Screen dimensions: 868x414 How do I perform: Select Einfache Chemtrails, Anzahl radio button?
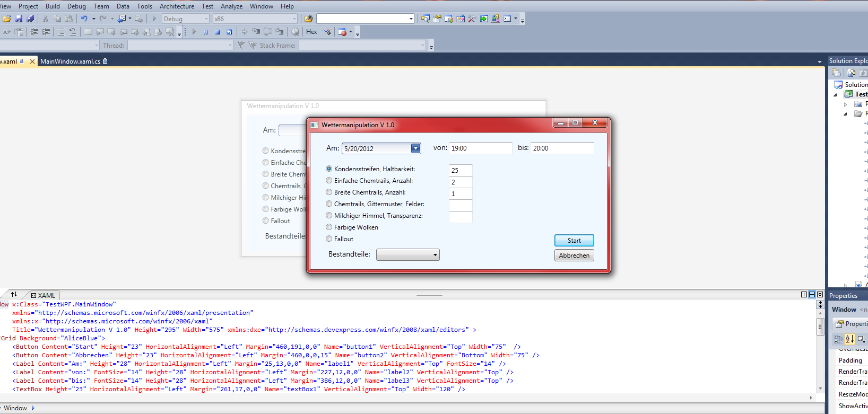pos(329,180)
